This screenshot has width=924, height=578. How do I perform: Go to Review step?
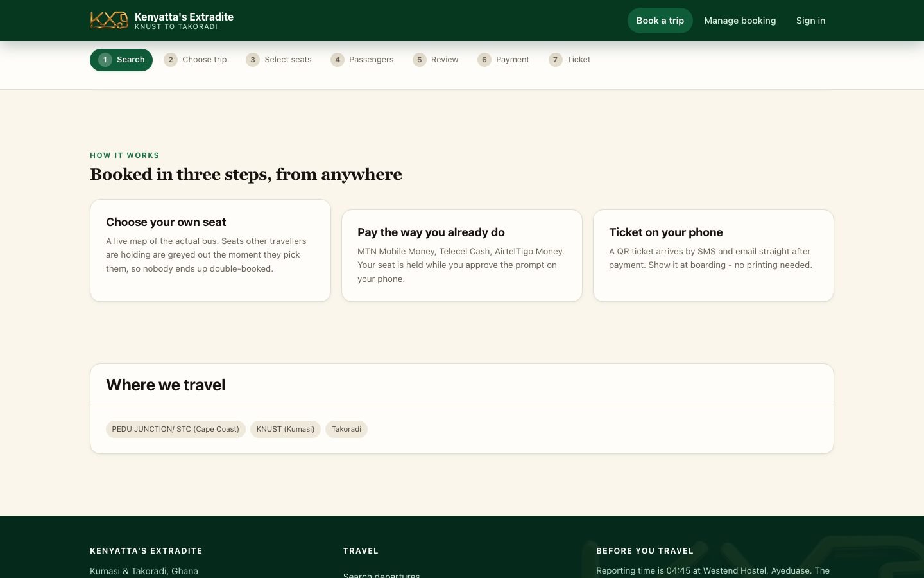click(436, 60)
